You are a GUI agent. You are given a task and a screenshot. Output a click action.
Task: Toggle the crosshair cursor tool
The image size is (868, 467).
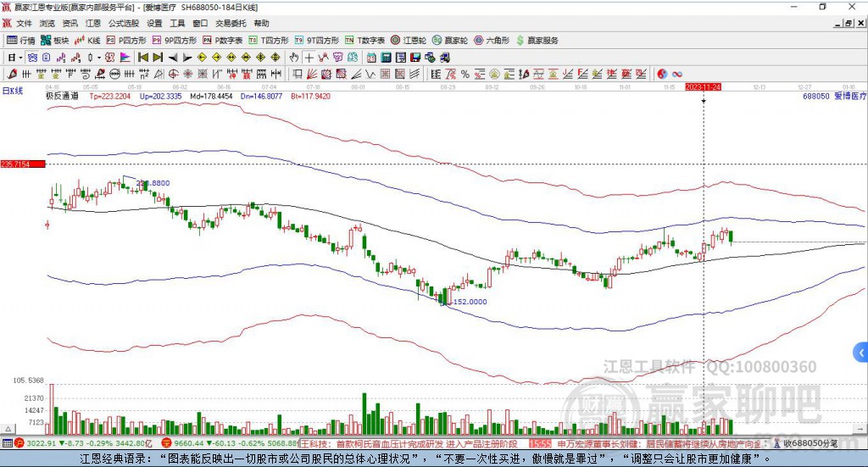pyautogui.click(x=309, y=58)
